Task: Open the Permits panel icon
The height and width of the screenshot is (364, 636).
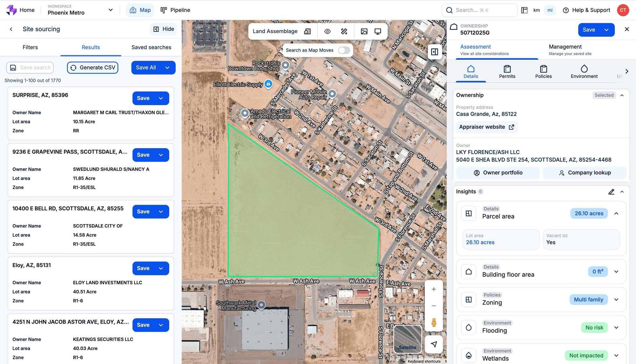Action: (x=507, y=70)
